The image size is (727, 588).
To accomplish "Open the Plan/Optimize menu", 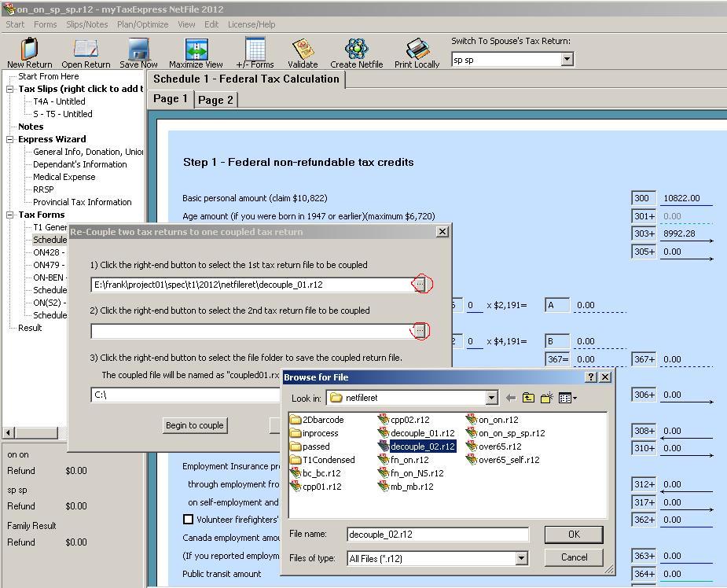I will tap(142, 24).
